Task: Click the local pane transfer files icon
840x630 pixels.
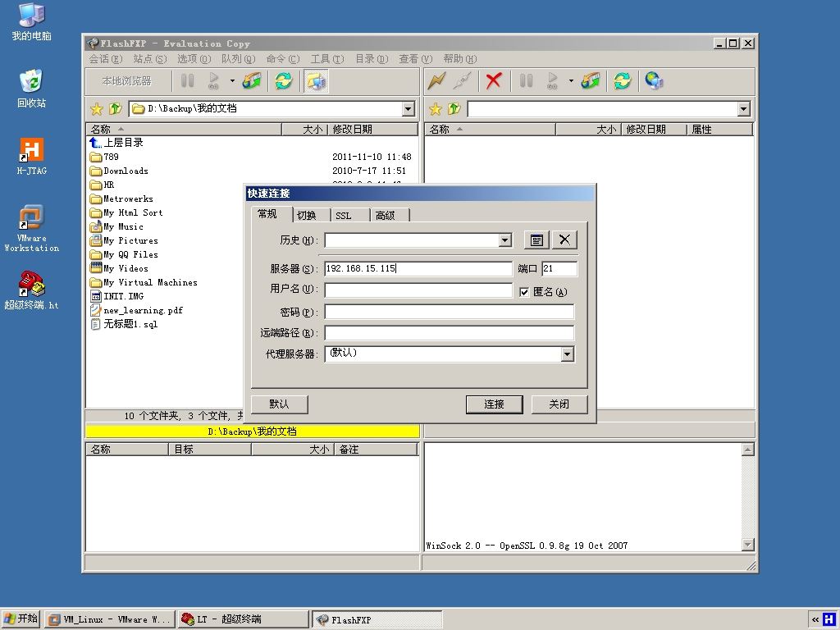Action: [x=252, y=81]
